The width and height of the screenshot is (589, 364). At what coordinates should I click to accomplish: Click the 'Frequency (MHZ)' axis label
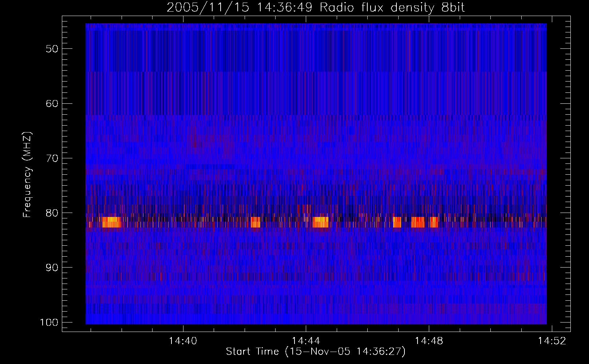pos(27,174)
